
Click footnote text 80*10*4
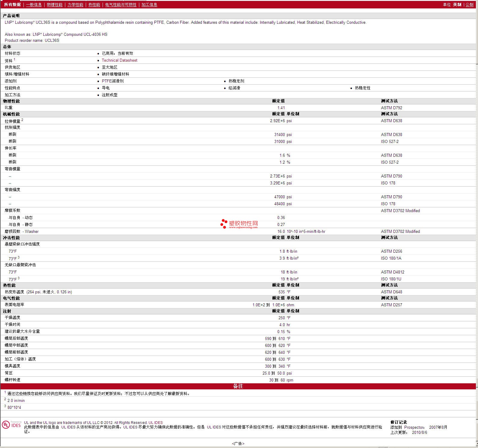[x=14, y=407]
